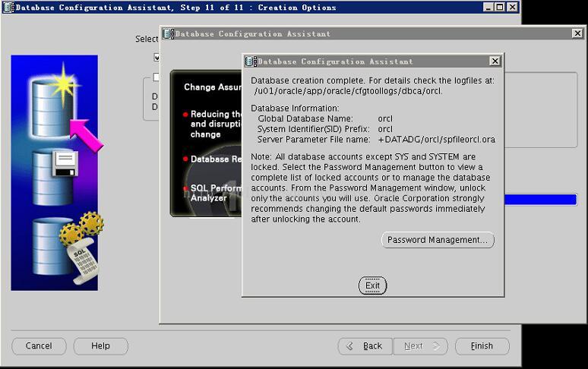Click the 'Database Information:' label
The height and width of the screenshot is (369, 588).
(x=295, y=109)
